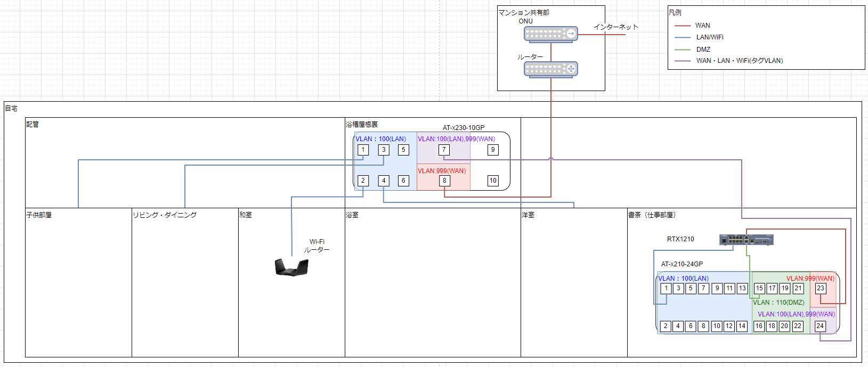Click the マンション共有部 container title
868x367 pixels.
[524, 12]
